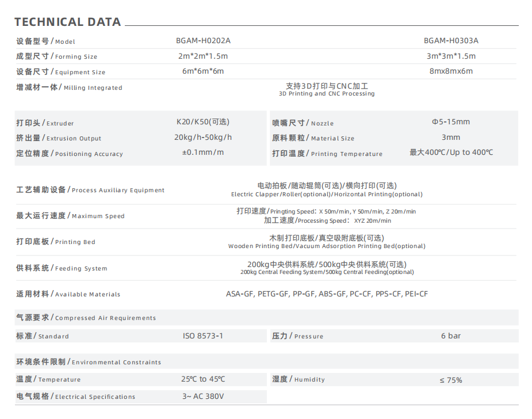Click model value BGAM-H0202A
Image resolution: width=532 pixels, height=419 pixels.
click(x=203, y=41)
